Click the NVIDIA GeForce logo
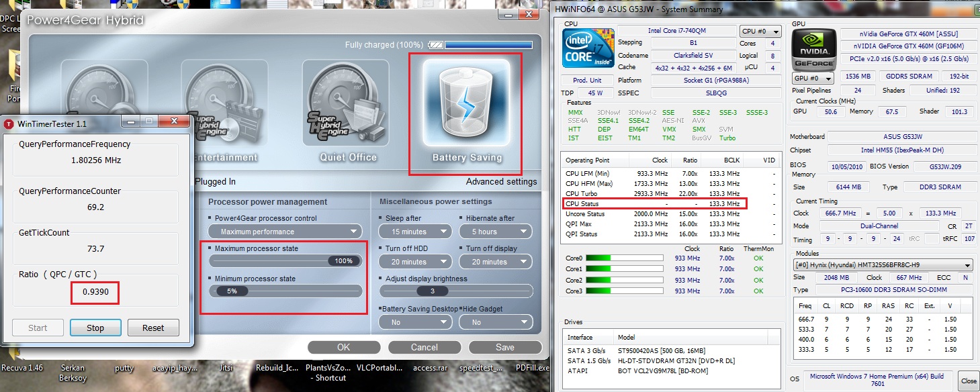Screen dimensions: 980x392 tap(813, 48)
